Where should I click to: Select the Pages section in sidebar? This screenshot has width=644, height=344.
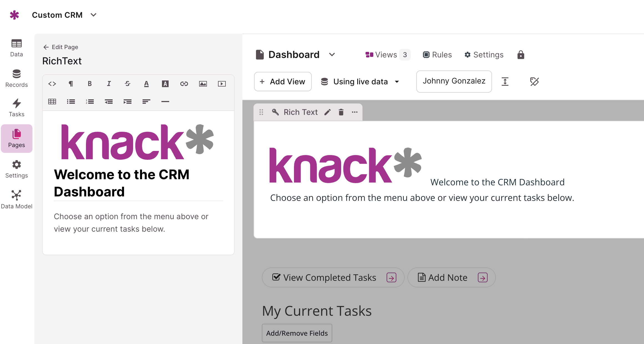click(17, 138)
